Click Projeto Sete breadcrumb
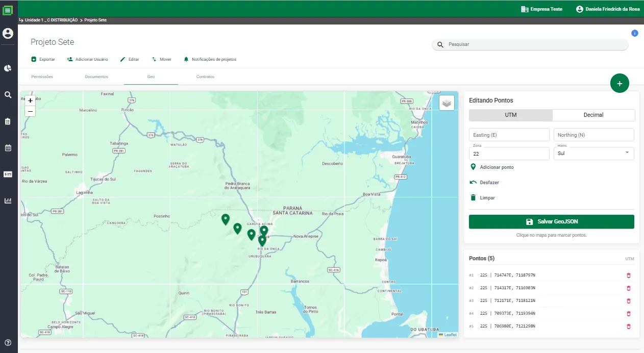This screenshot has width=644, height=353. tap(95, 20)
